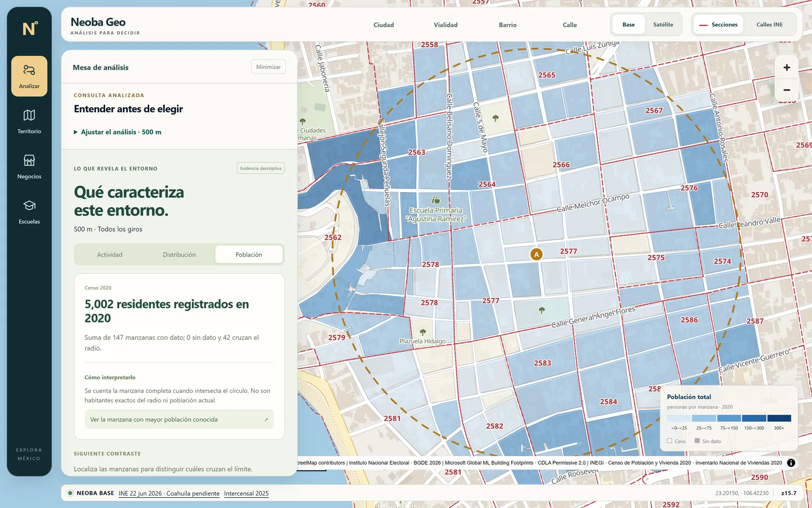Switch basemap to Base
The height and width of the screenshot is (508, 812).
coord(628,24)
